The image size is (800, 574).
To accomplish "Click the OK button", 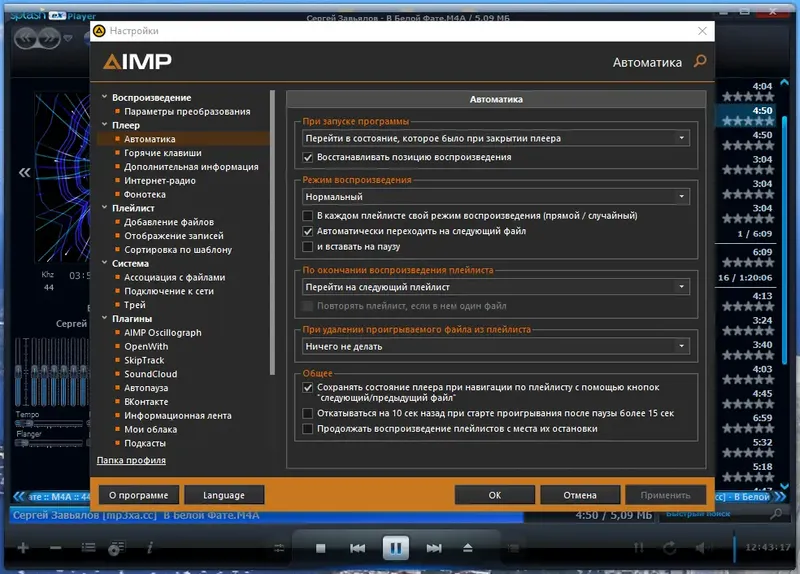I will pyautogui.click(x=494, y=495).
